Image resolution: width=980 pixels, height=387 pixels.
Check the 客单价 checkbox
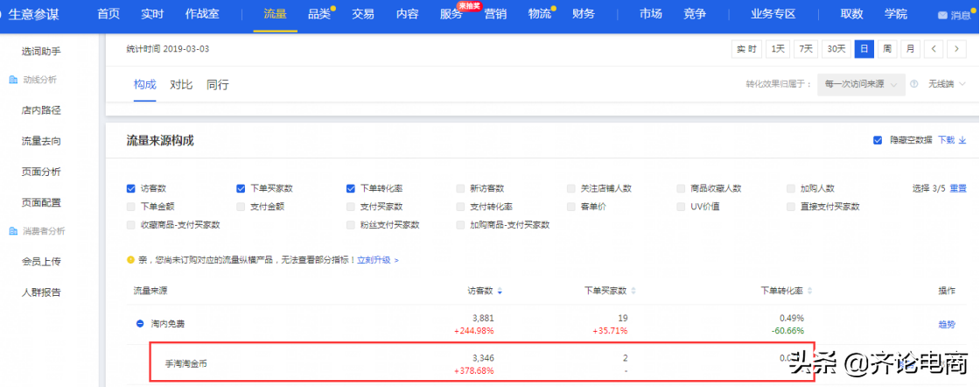pyautogui.click(x=570, y=207)
